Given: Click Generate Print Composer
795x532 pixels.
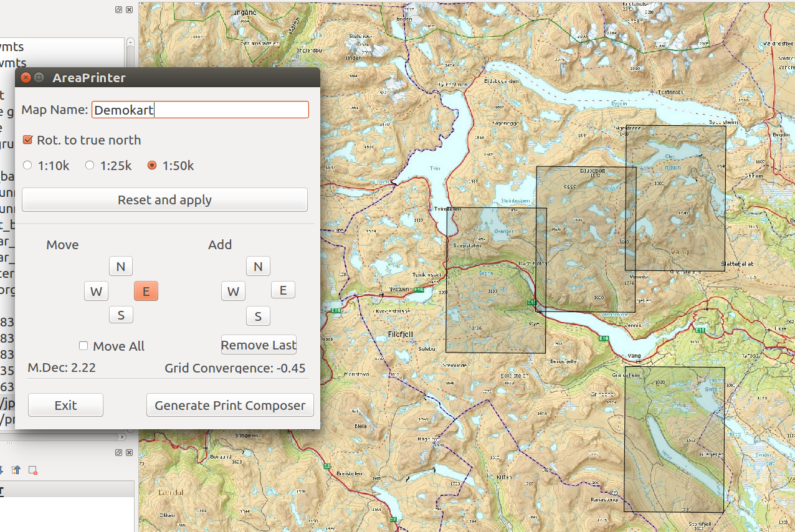Looking at the screenshot, I should point(230,406).
